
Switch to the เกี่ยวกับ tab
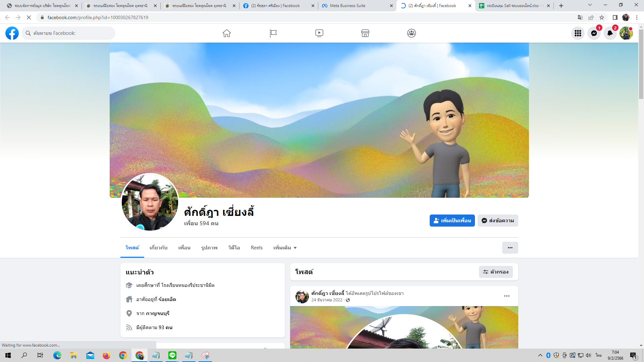158,248
